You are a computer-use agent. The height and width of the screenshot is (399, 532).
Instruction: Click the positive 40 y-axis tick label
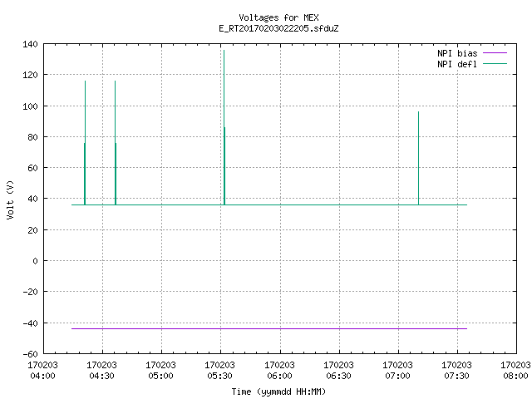coord(32,199)
